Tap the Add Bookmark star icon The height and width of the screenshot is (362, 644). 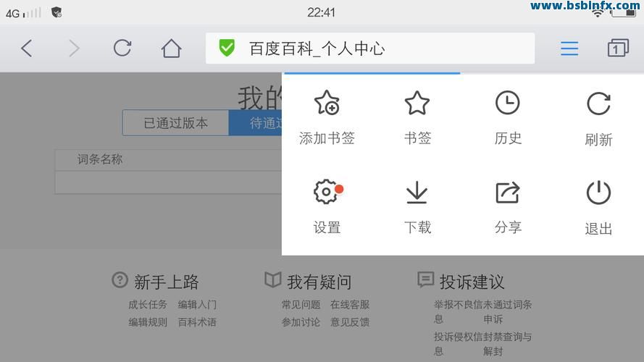click(327, 104)
